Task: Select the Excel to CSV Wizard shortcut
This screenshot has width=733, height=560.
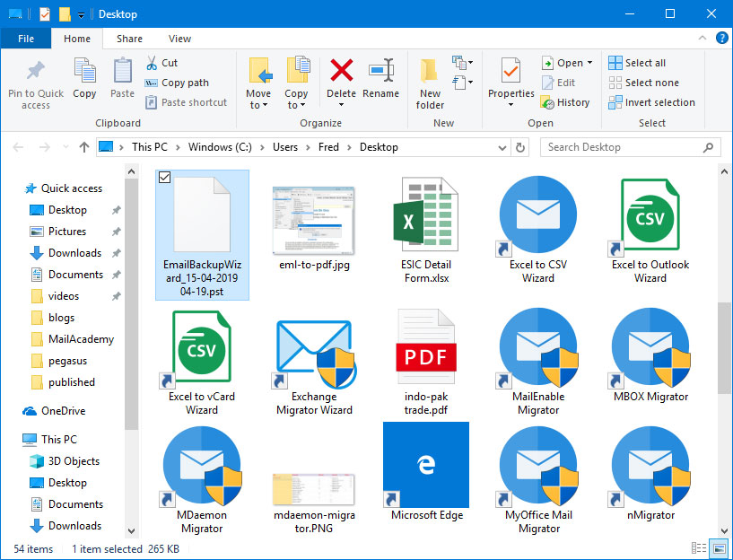Action: pos(538,229)
